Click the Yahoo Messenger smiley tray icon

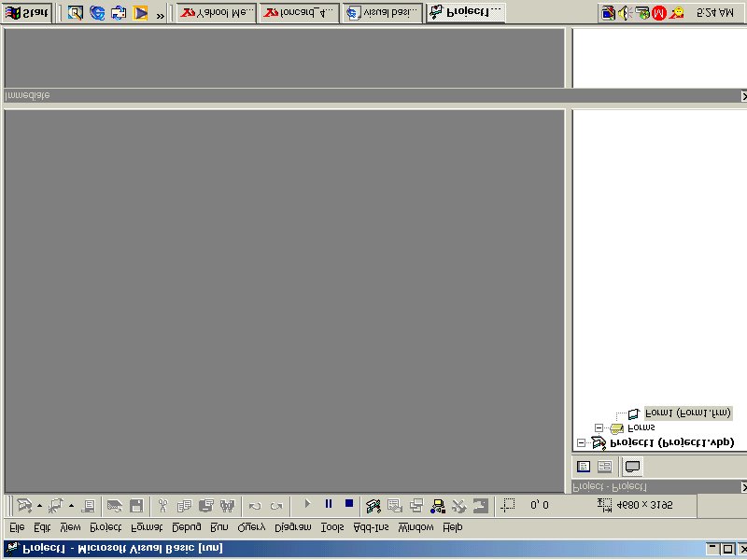pyautogui.click(x=676, y=13)
